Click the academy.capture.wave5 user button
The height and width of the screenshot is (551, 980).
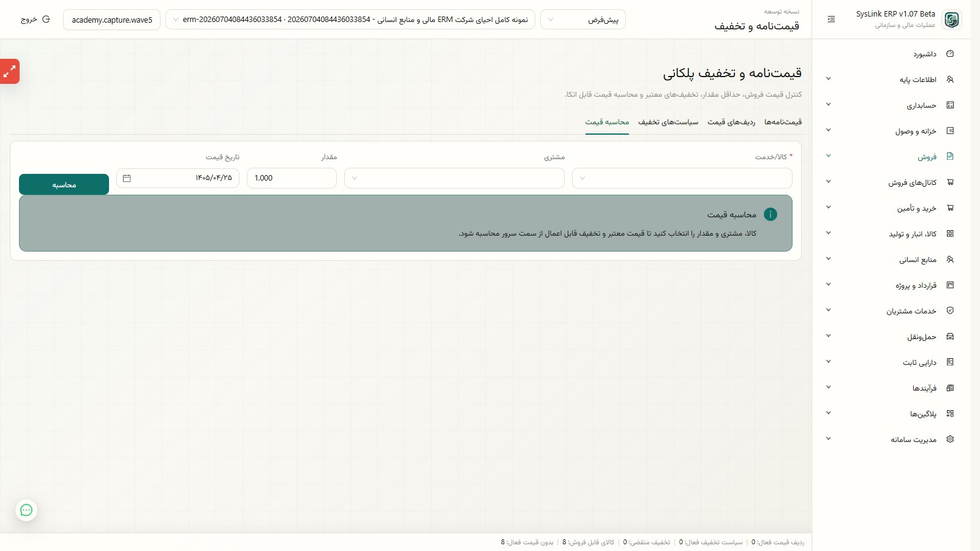pyautogui.click(x=111, y=20)
